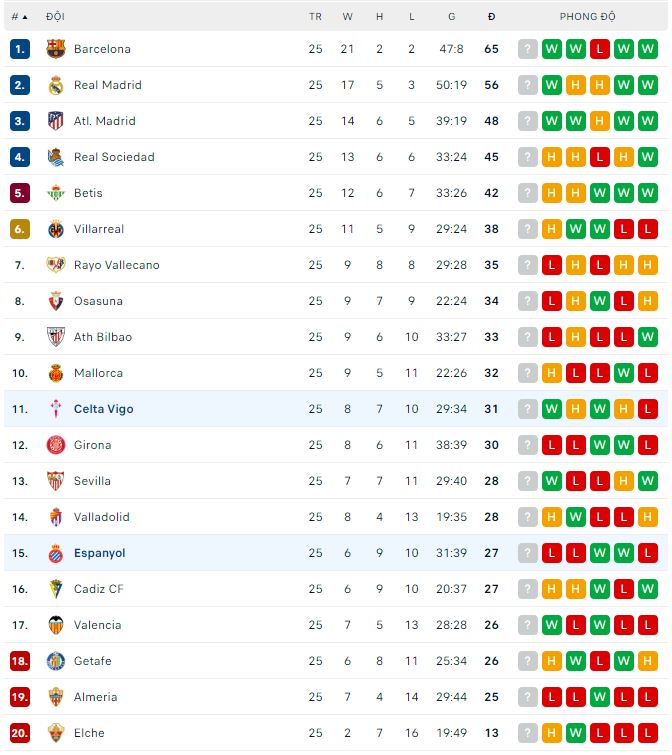Click the Valencia bat crest icon
The height and width of the screenshot is (755, 672).
(x=56, y=625)
